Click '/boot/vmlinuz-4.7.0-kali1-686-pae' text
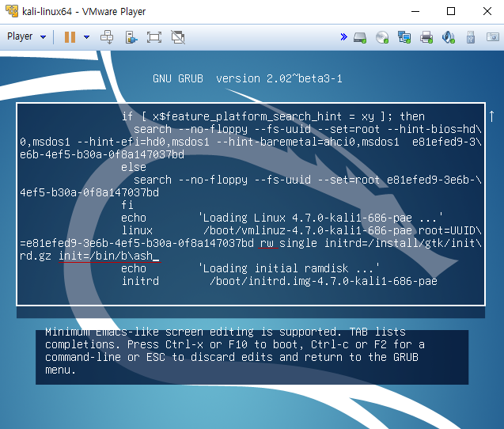The width and height of the screenshot is (504, 429). 308,230
